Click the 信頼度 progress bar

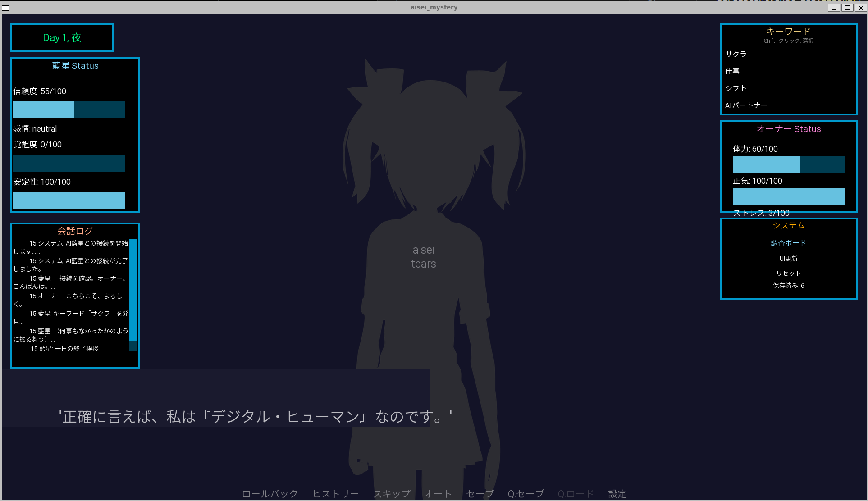pyautogui.click(x=69, y=110)
